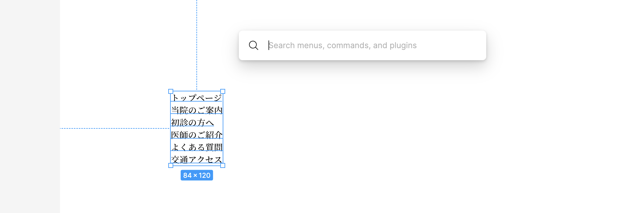This screenshot has width=644, height=213.
Task: Click the magnifying glass search icon
Action: pos(253,45)
